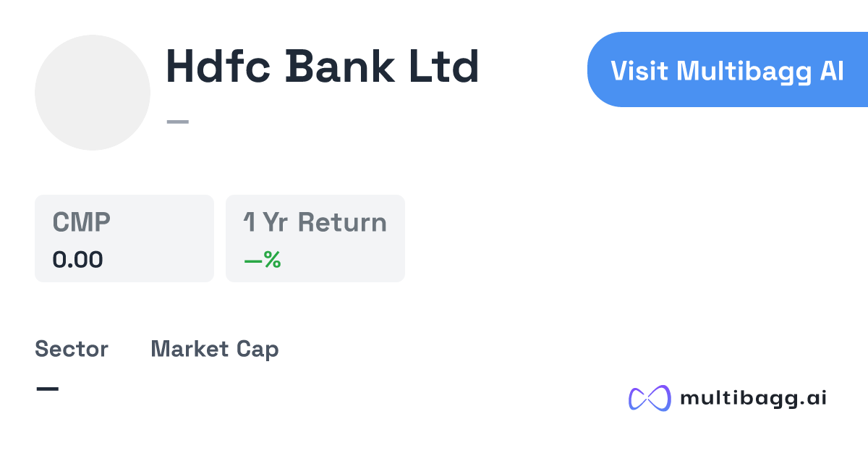Toggle visibility of the company avatar circle
868x456 pixels.
click(x=92, y=92)
